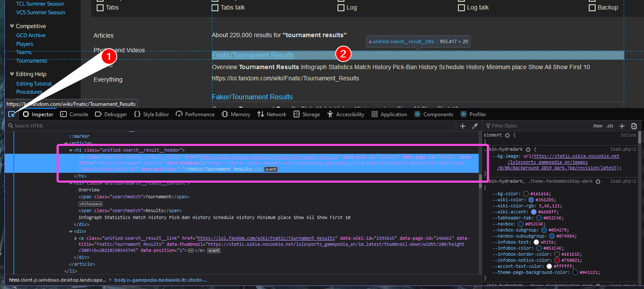The width and height of the screenshot is (644, 289).
Task: Select the eyedropper color picker in markup toolbar
Action: (x=474, y=126)
